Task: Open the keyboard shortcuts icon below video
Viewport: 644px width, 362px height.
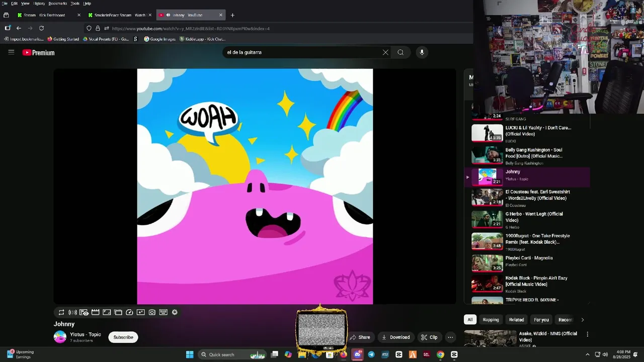Action: point(163,312)
